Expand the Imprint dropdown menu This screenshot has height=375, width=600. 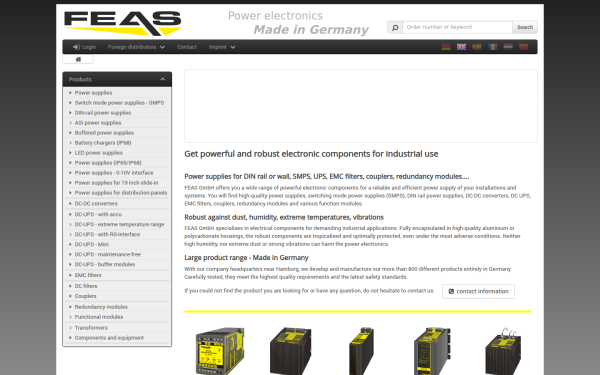tap(222, 47)
